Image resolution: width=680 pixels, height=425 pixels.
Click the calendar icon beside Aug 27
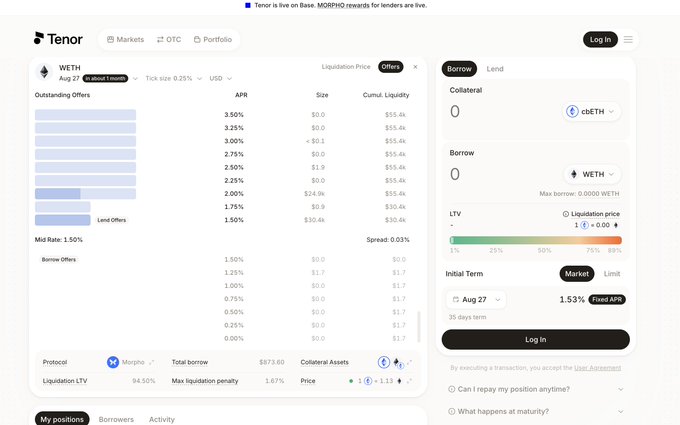click(455, 299)
